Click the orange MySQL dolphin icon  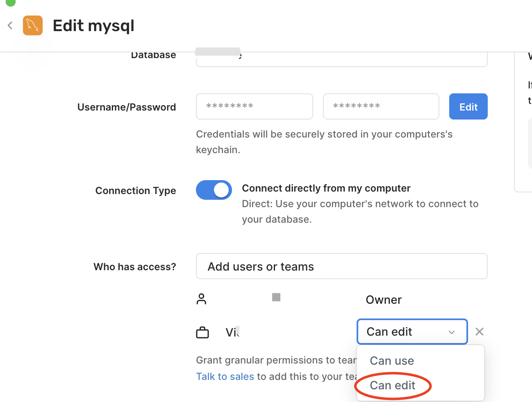(33, 25)
